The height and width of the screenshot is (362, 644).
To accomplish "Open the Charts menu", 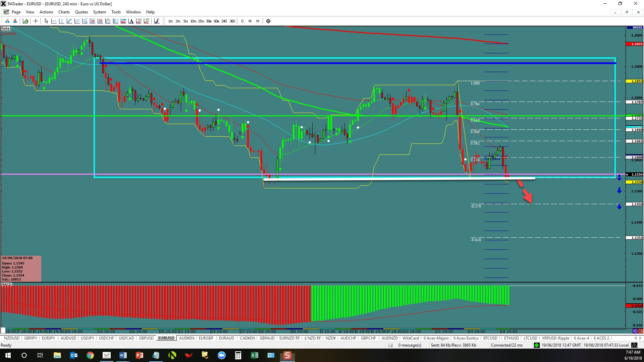I will 64,12.
